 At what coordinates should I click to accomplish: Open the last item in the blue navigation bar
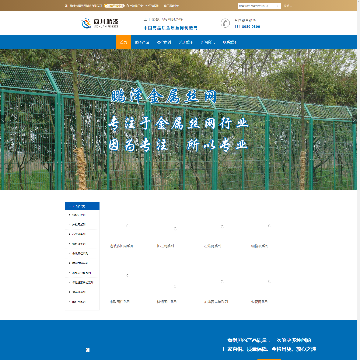pyautogui.click(x=229, y=42)
